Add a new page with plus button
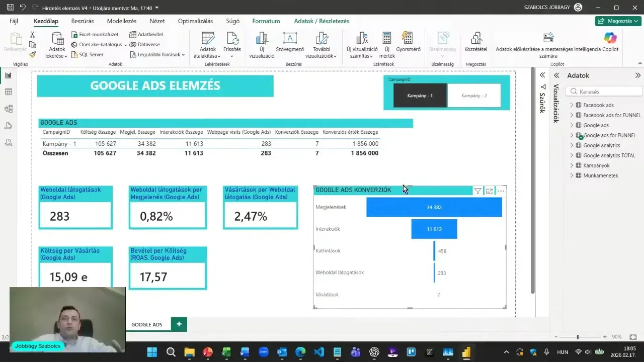This screenshot has height=362, width=644. coord(179,324)
